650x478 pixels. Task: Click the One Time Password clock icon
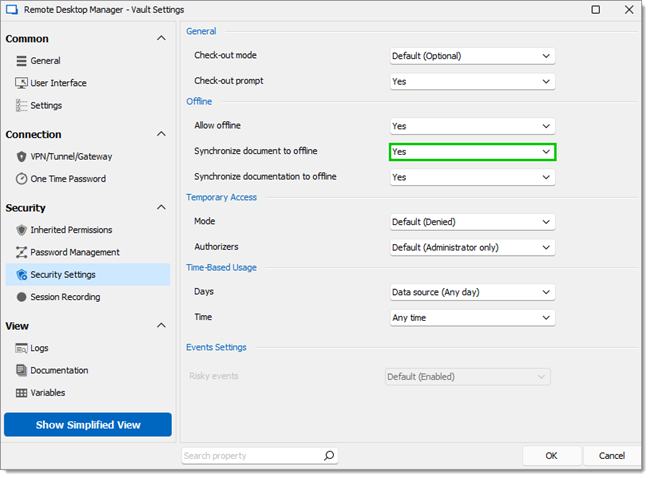click(x=21, y=179)
